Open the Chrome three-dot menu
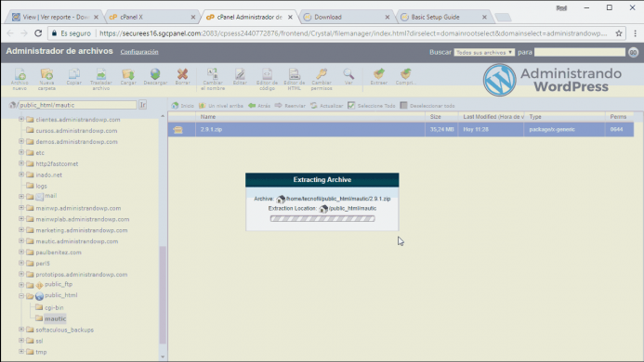The image size is (644, 362). coord(635,33)
